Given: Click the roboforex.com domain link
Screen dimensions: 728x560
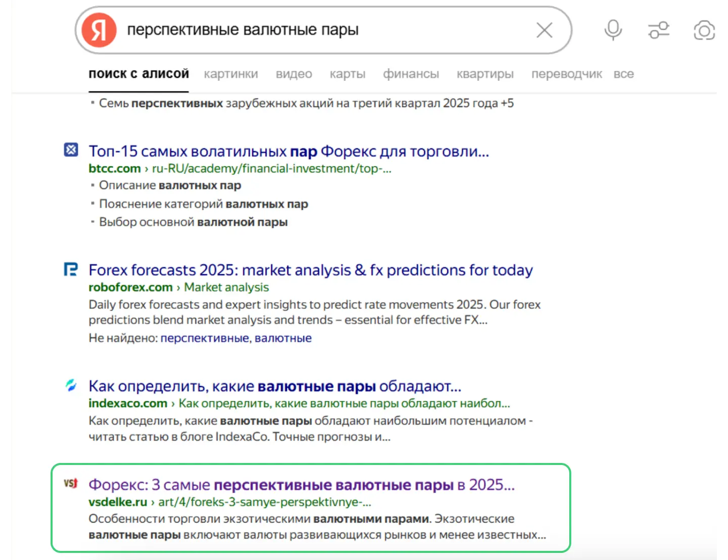Looking at the screenshot, I should coord(130,287).
